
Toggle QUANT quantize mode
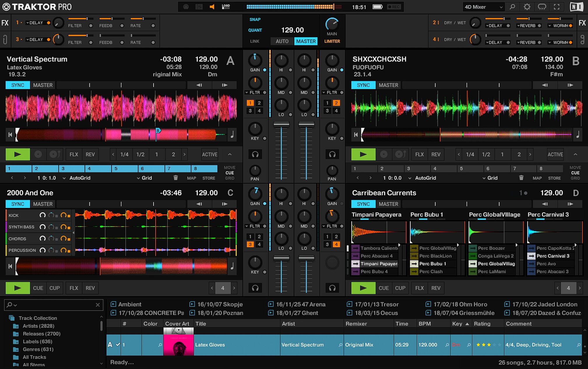click(255, 30)
